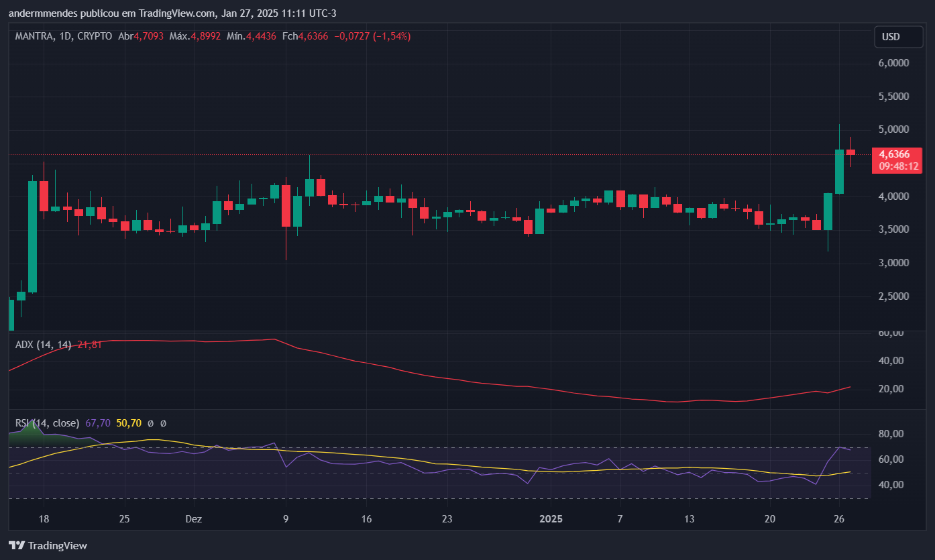Click the 20,00 ADX scale label
The height and width of the screenshot is (560, 935).
890,389
